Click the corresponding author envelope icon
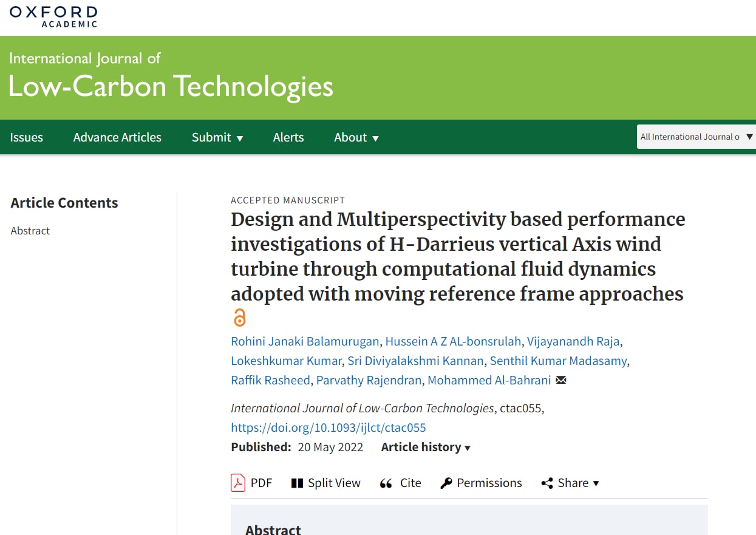The width and height of the screenshot is (756, 535). pos(561,380)
